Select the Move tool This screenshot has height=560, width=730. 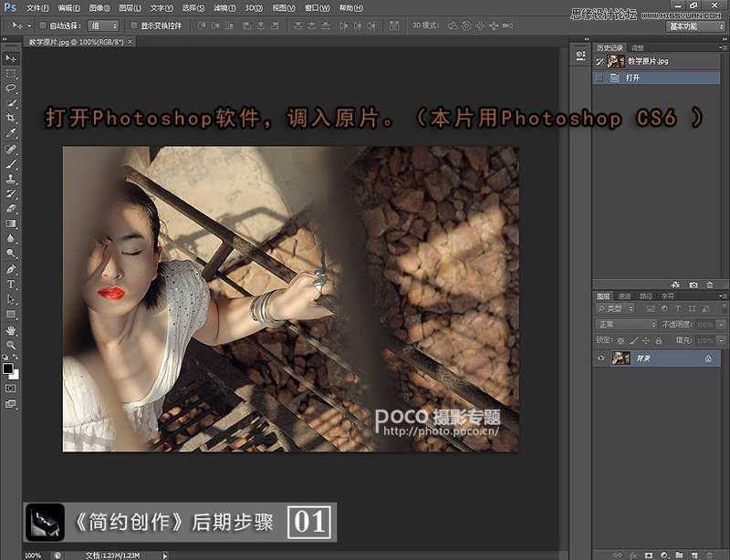tap(11, 60)
